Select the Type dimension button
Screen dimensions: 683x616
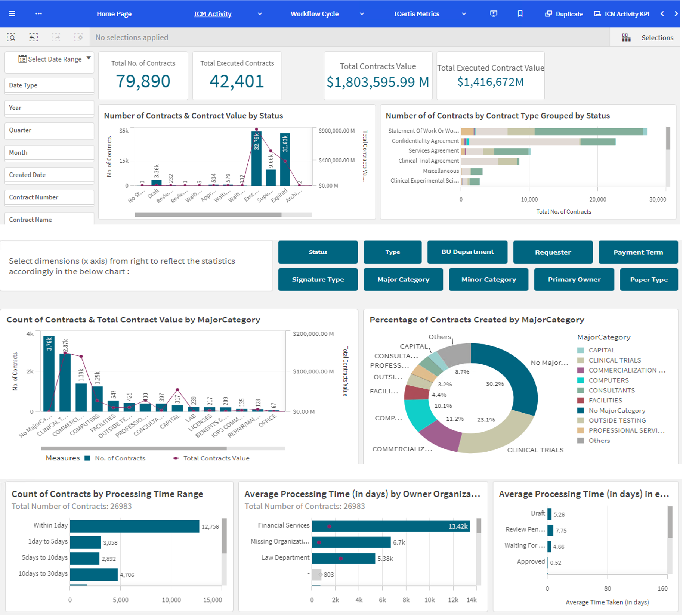tap(393, 252)
